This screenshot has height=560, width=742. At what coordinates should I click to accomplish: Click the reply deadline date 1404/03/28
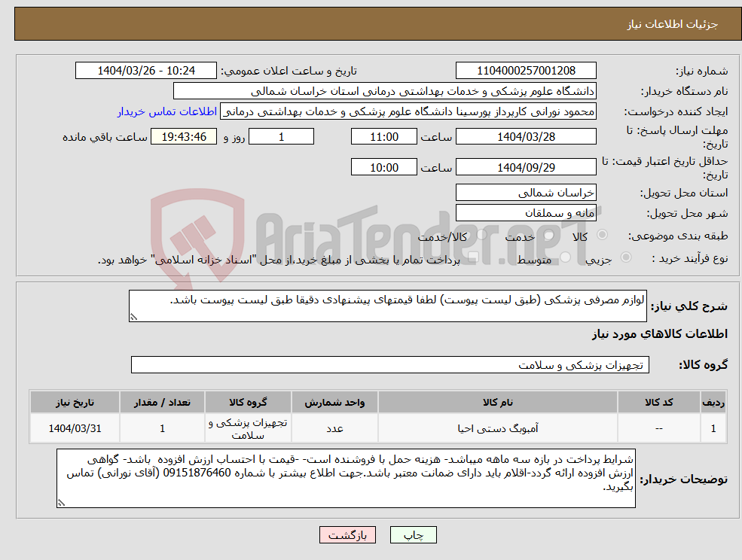526,136
